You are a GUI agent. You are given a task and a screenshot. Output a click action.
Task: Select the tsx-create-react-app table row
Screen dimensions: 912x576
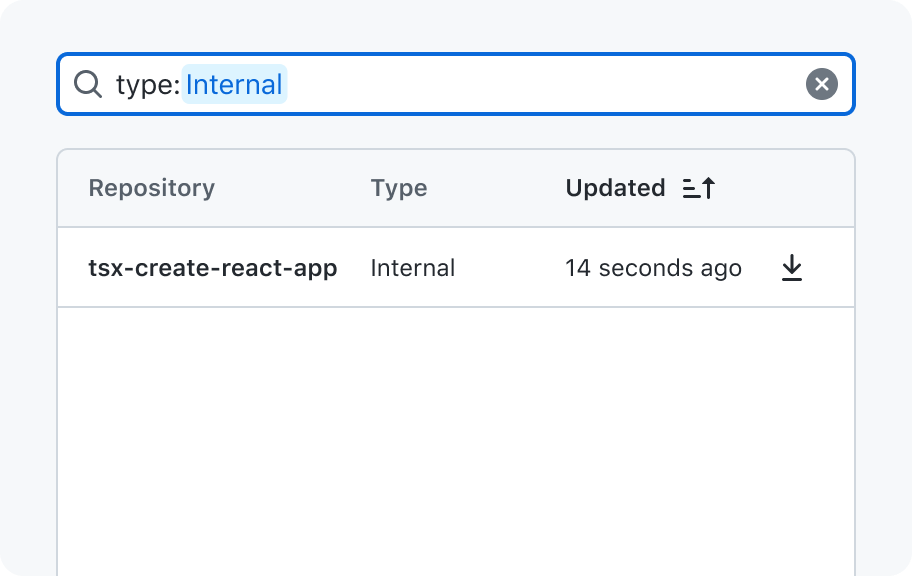(456, 268)
